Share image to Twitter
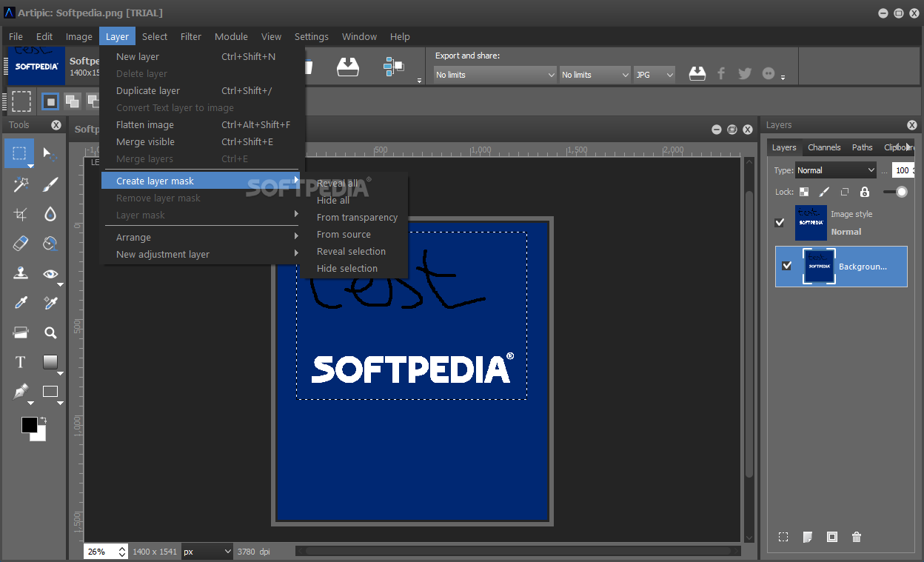The height and width of the screenshot is (562, 924). pyautogui.click(x=745, y=73)
